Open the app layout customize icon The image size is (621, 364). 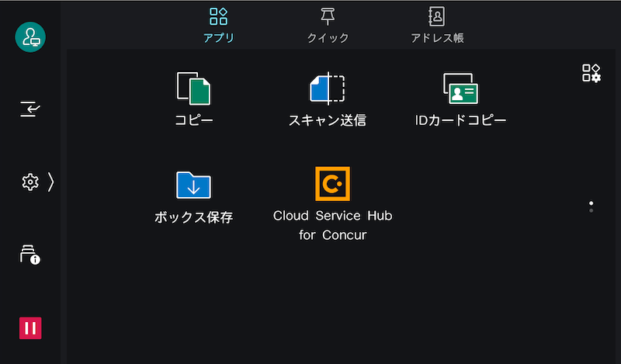click(592, 73)
